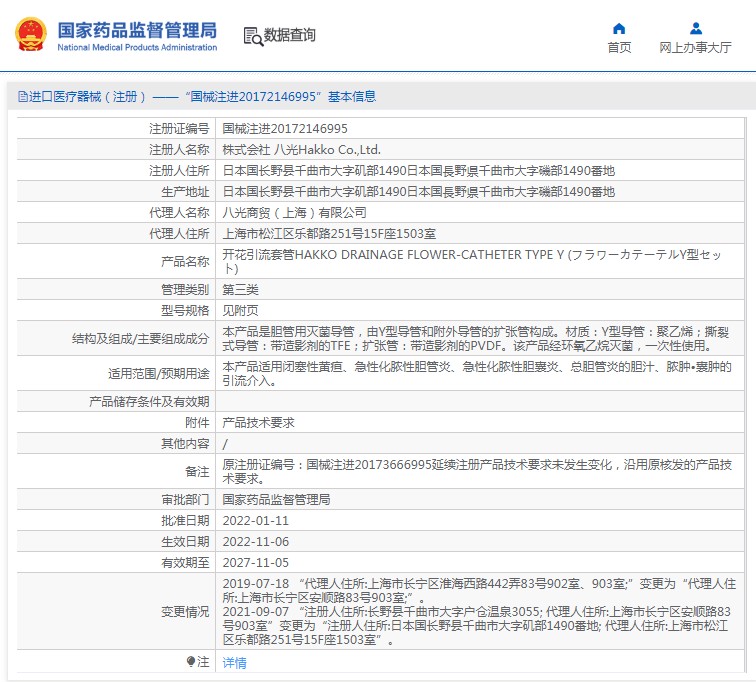Click the 其他内容 slash value
Viewport: 756px width, 682px height.
tap(225, 444)
